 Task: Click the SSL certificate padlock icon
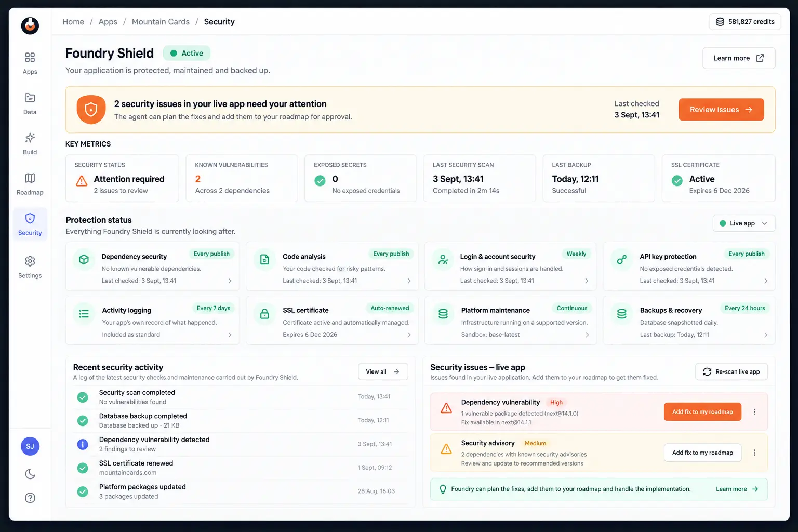264,314
